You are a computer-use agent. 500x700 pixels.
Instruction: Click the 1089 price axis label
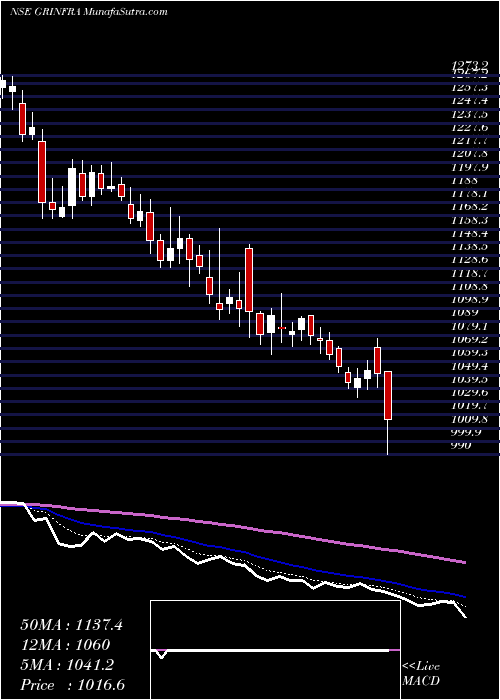point(466,313)
